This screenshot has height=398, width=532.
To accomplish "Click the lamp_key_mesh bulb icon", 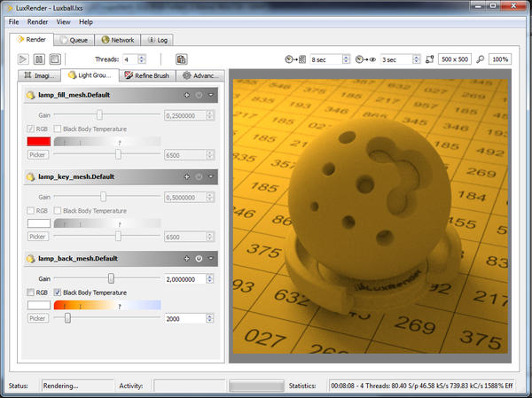I will pyautogui.click(x=30, y=176).
